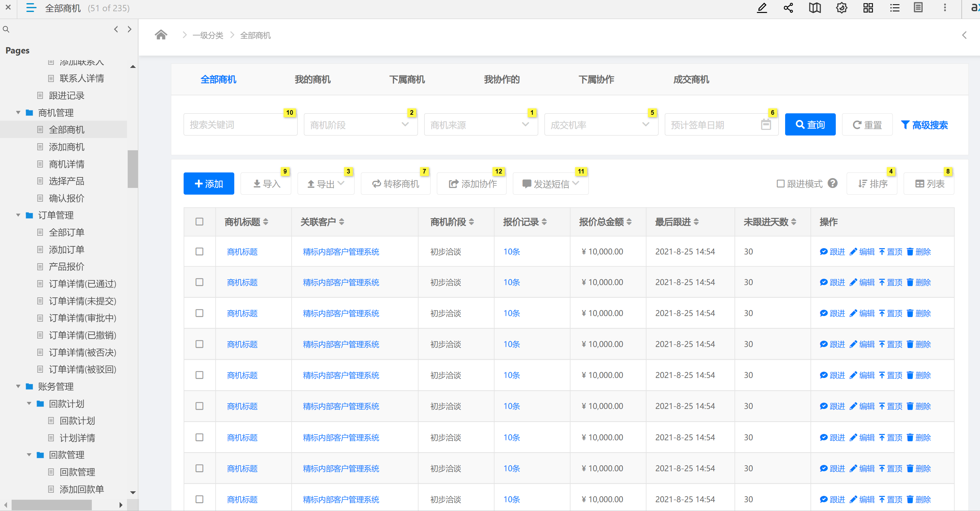
Task: Click the help question mark beside 跟进模式
Action: pos(832,183)
